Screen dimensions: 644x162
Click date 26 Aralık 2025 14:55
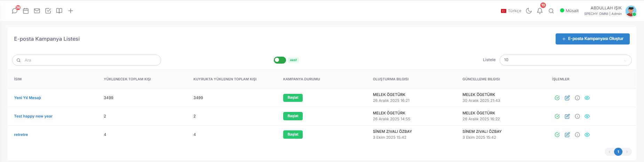click(391, 119)
